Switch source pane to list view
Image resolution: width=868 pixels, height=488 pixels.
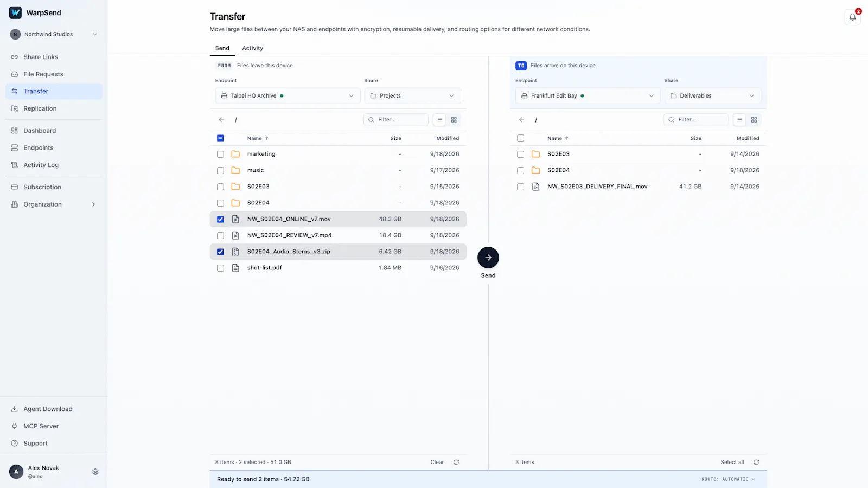439,120
